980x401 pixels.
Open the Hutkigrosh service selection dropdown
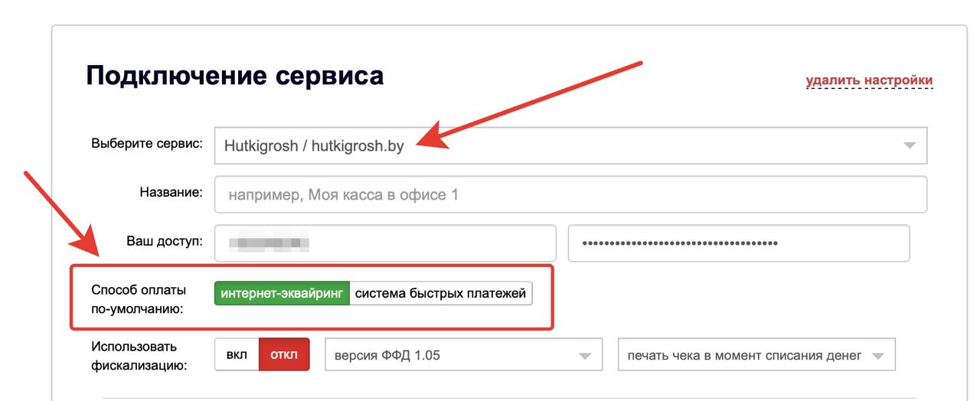click(570, 145)
